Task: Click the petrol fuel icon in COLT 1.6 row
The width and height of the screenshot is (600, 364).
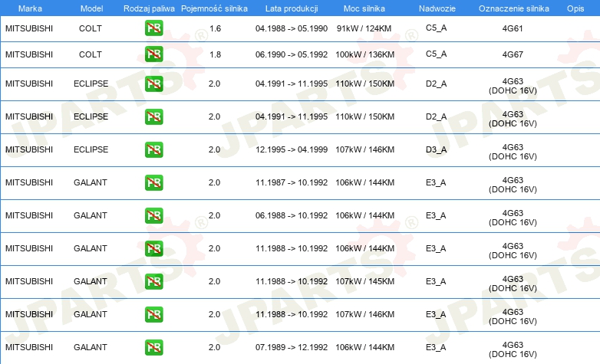Action: [x=153, y=28]
